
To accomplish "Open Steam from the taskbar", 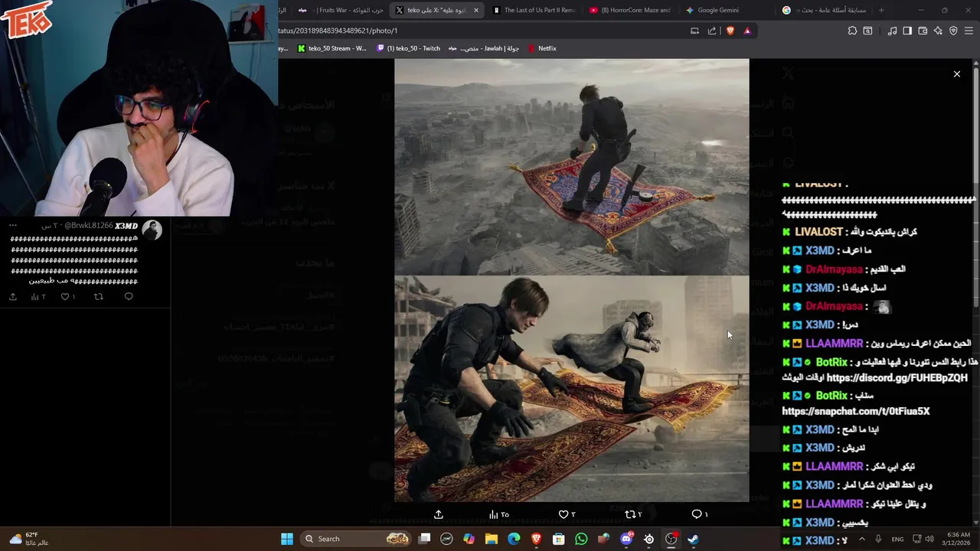I will [x=693, y=539].
